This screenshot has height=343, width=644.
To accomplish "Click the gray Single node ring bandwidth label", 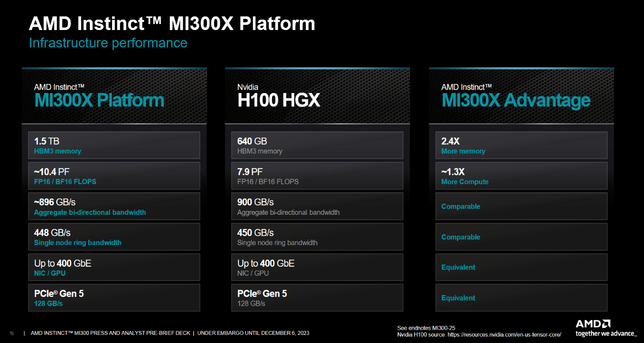I will [x=277, y=243].
